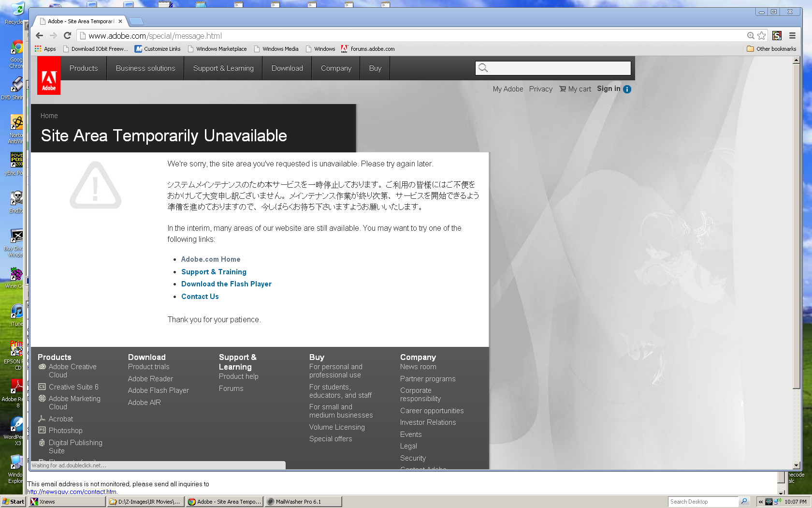Open the Download navigation menu

pos(287,68)
